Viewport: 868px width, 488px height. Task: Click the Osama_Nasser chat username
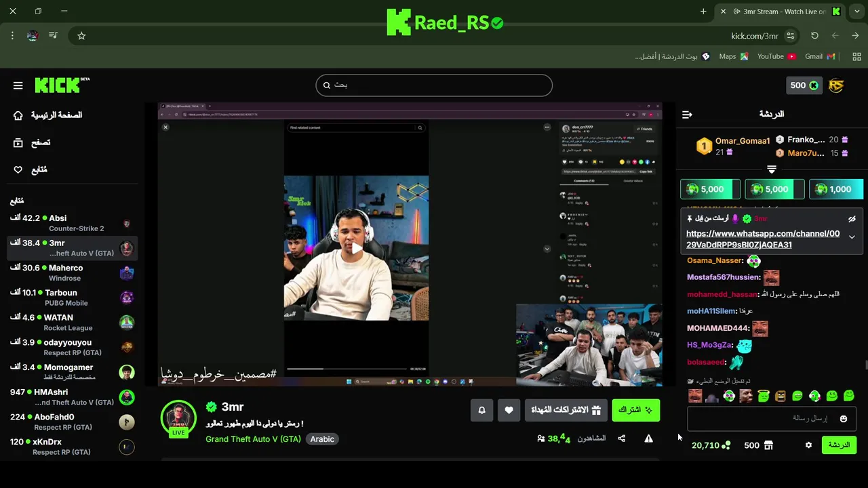(715, 260)
